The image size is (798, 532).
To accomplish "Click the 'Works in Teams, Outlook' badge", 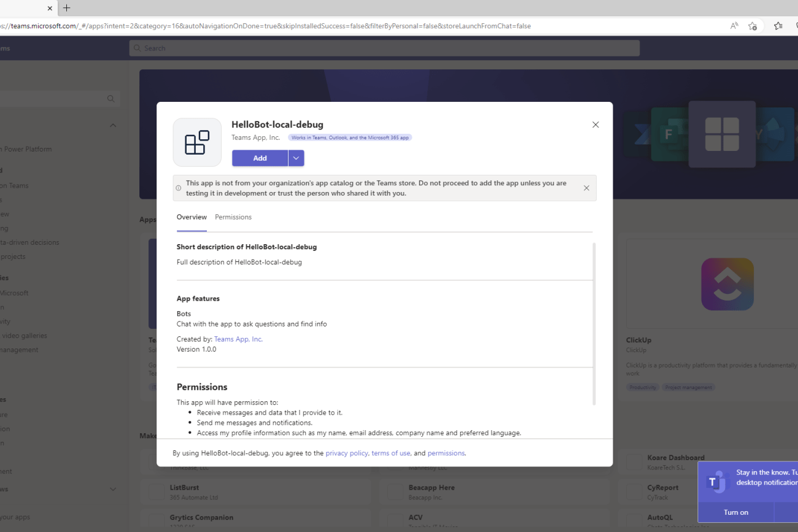I will pos(350,138).
